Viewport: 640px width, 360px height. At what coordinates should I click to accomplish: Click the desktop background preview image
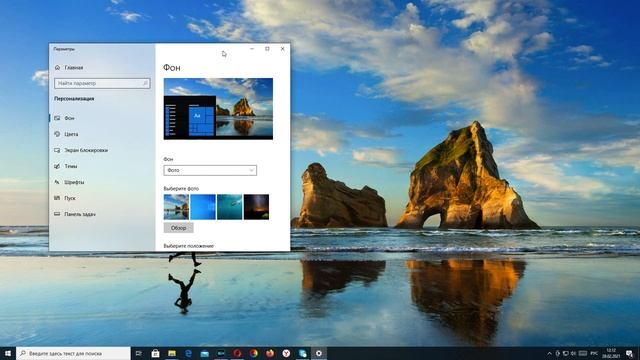[218, 109]
